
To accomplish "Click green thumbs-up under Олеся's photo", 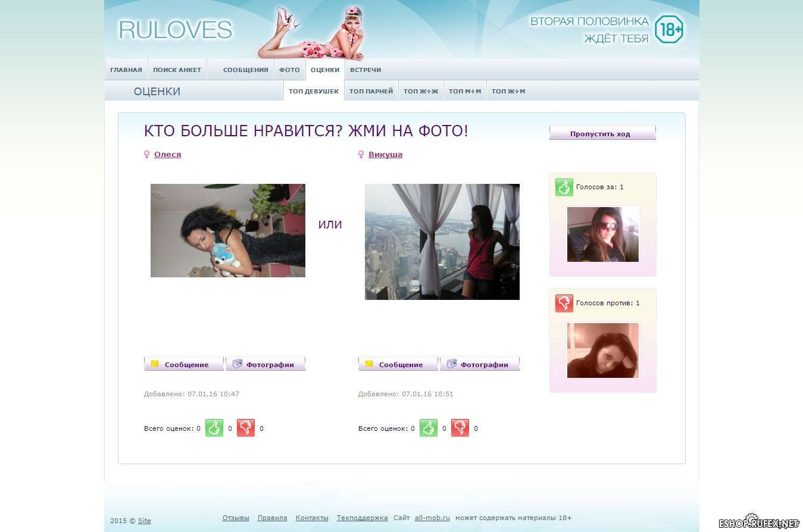I will [x=214, y=428].
